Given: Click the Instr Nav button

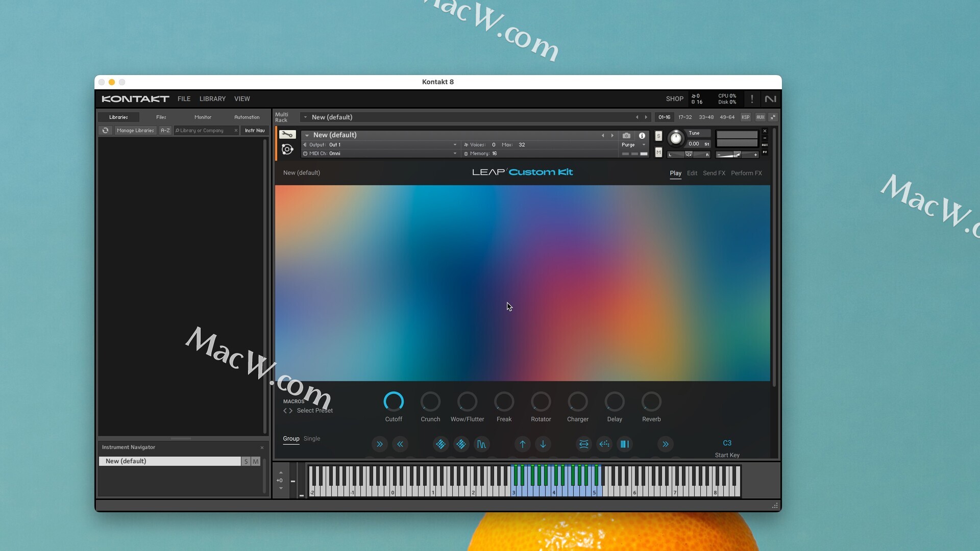Looking at the screenshot, I should pos(255,131).
